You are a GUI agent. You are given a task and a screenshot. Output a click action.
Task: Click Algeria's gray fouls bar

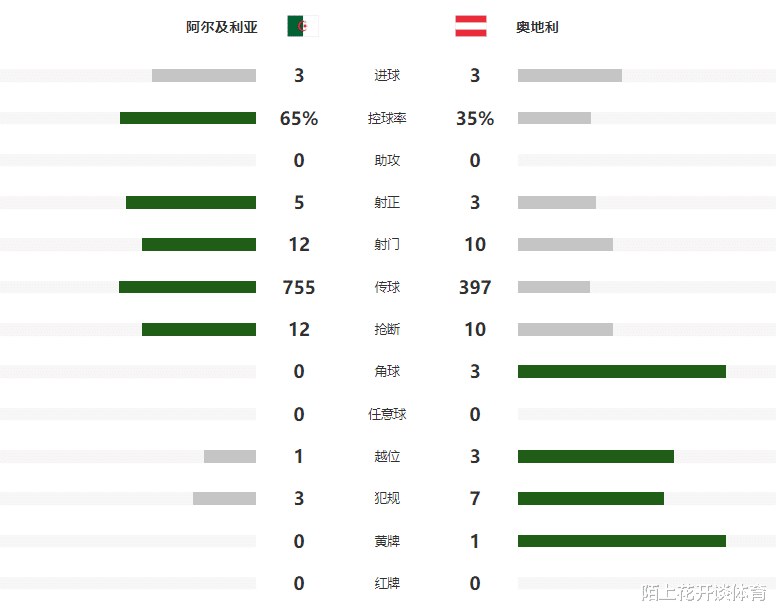[225, 498]
